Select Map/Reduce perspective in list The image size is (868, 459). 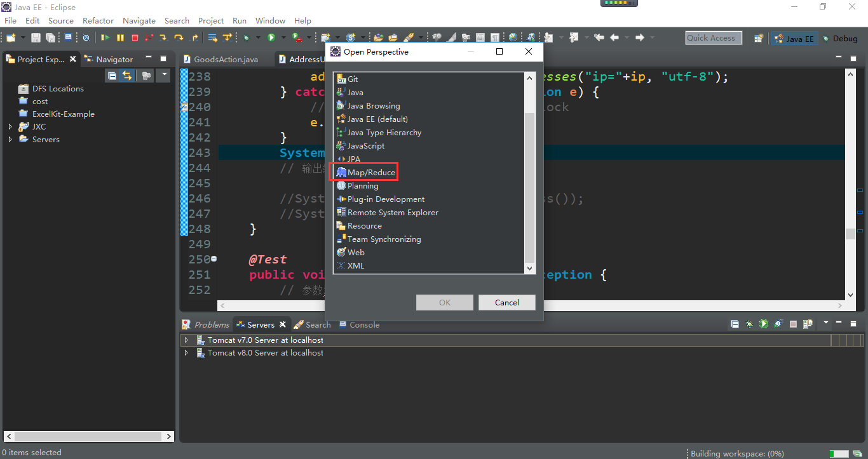click(x=366, y=173)
